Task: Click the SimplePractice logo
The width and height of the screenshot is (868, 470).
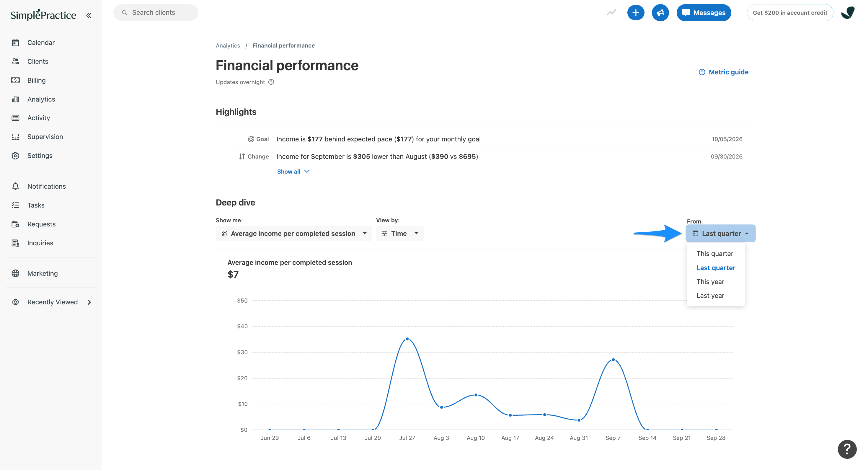Action: [x=43, y=15]
